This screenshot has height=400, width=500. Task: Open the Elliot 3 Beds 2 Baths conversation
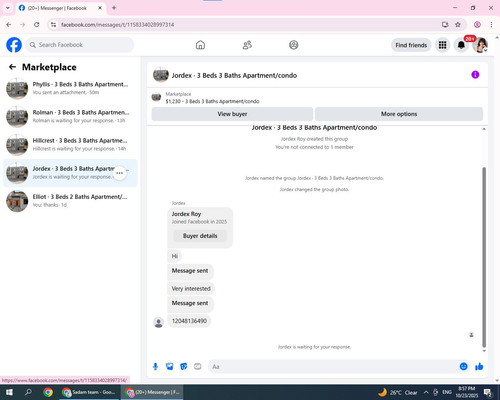(70, 201)
